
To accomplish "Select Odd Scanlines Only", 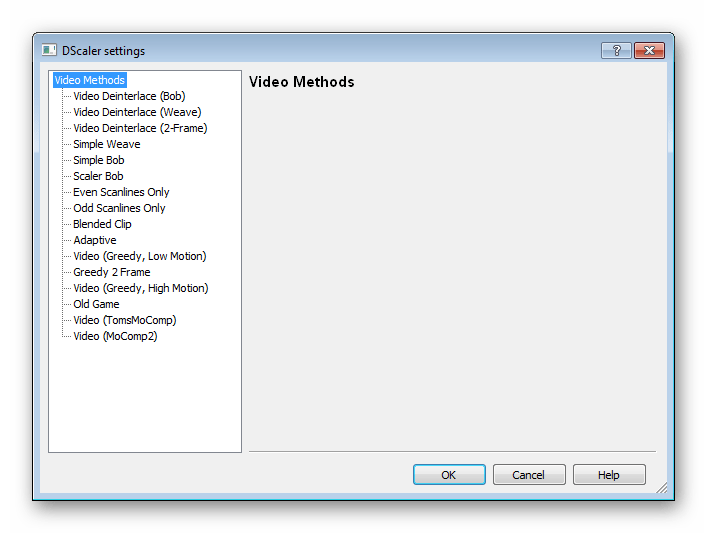I will tap(119, 208).
